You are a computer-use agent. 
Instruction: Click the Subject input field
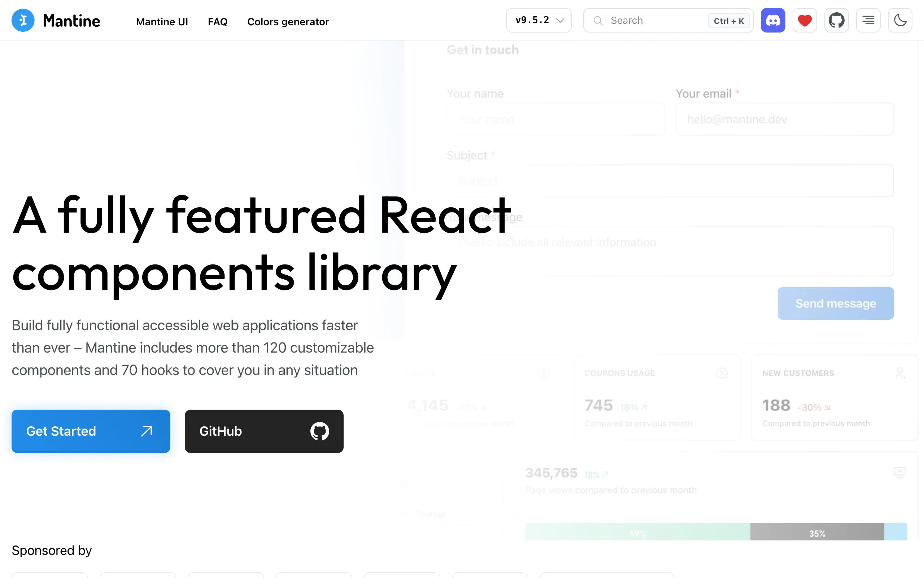click(x=670, y=181)
